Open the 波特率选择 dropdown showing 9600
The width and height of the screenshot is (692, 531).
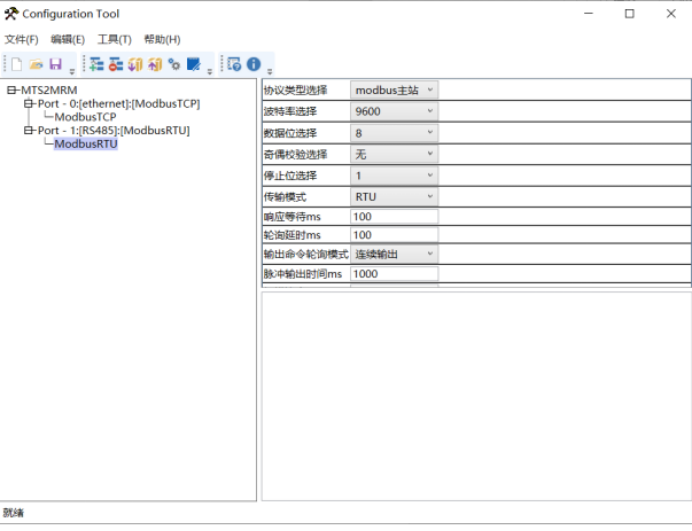pyautogui.click(x=394, y=111)
